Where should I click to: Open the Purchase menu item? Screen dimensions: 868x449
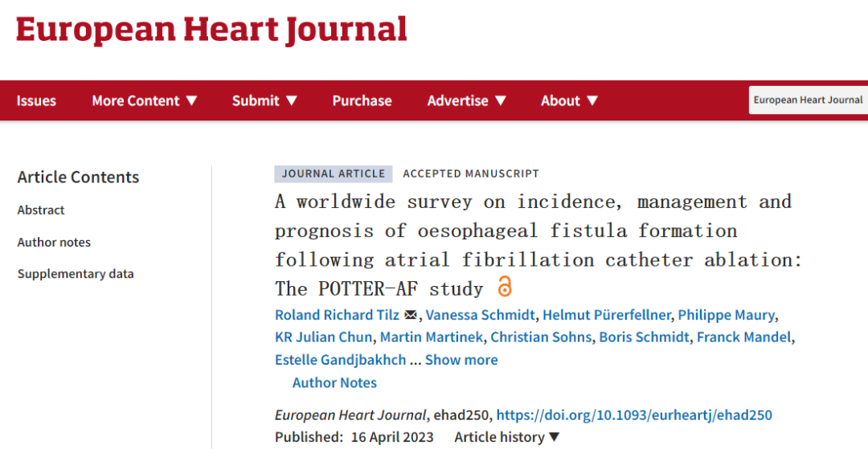tap(362, 100)
